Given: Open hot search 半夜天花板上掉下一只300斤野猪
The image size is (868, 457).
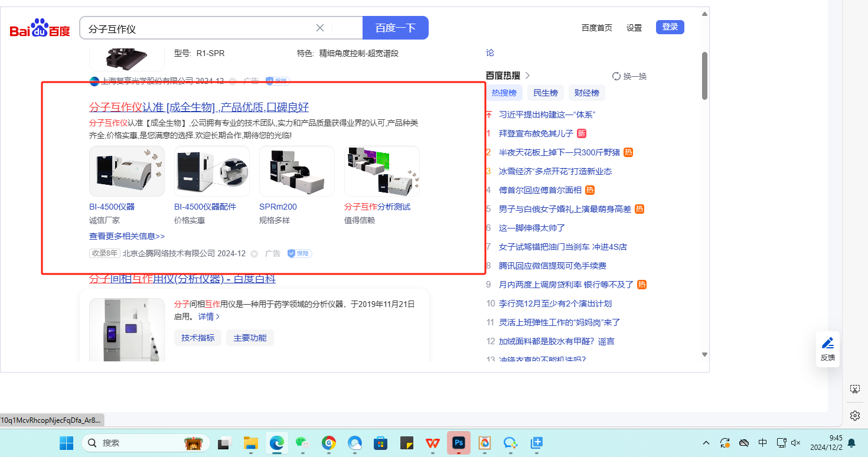Looking at the screenshot, I should [x=560, y=152].
